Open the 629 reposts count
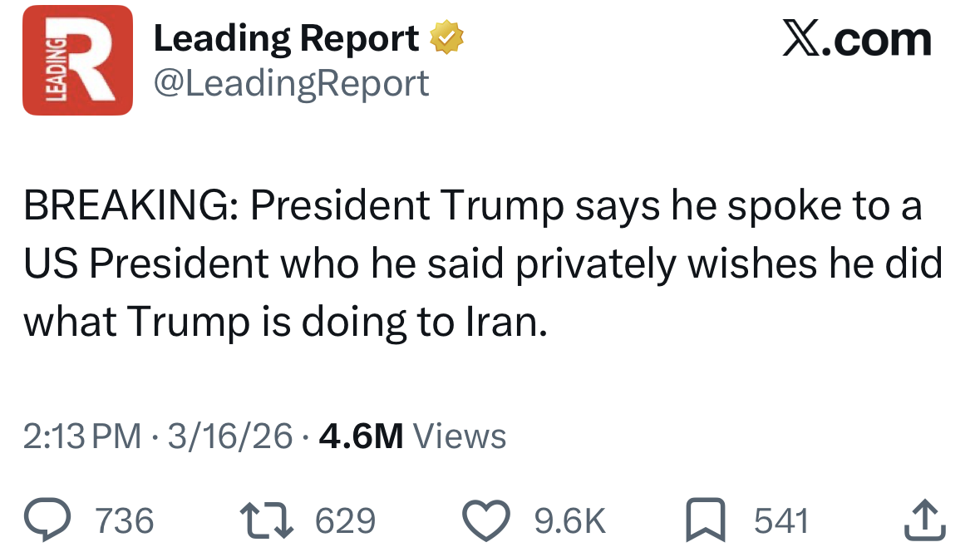 click(346, 521)
